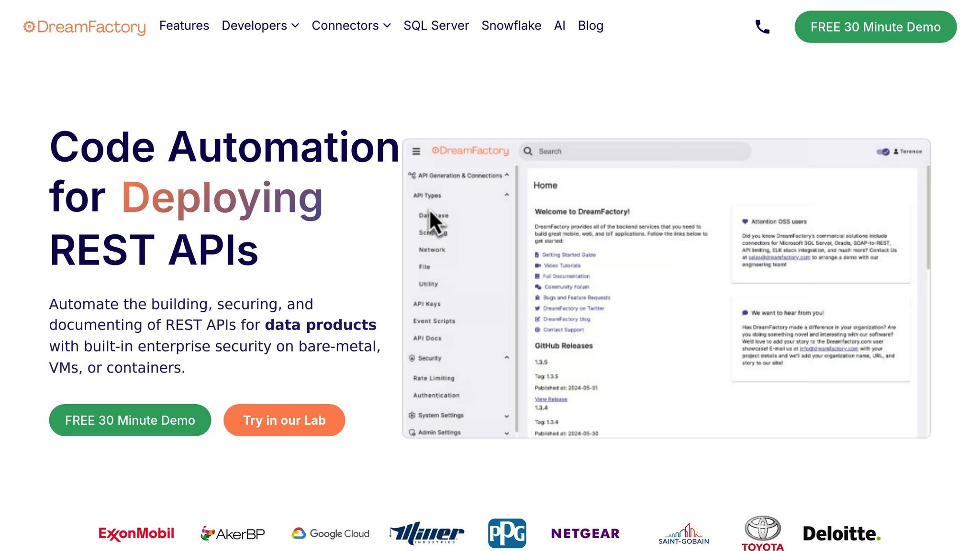Click the Terence user profile icon

click(896, 152)
